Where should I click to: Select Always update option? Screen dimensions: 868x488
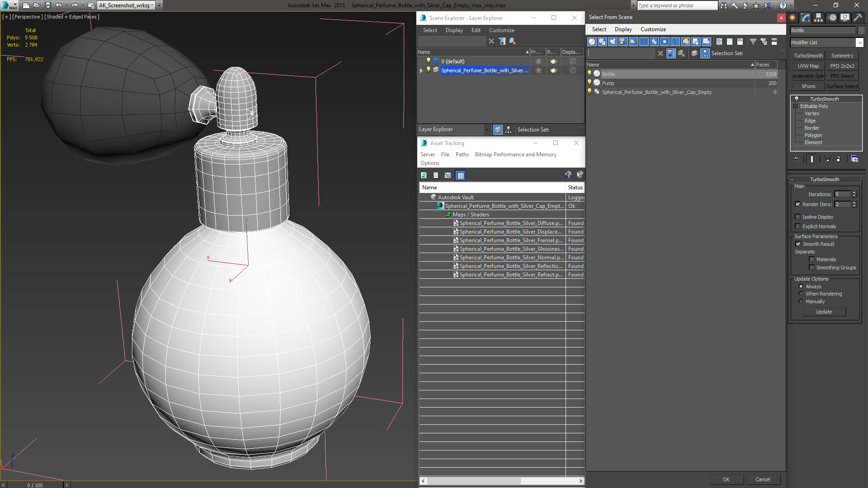801,286
